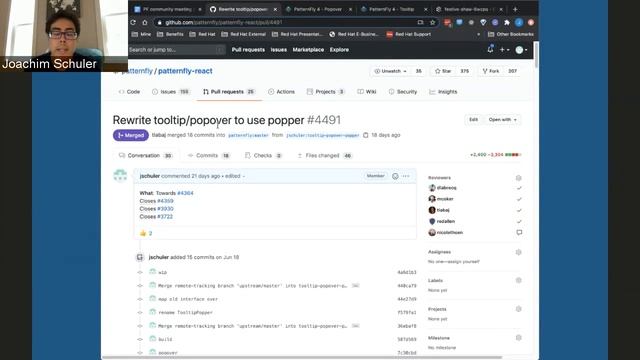Open the user avatar dropdown in GitHub header
The width and height of the screenshot is (640, 360).
[521, 50]
